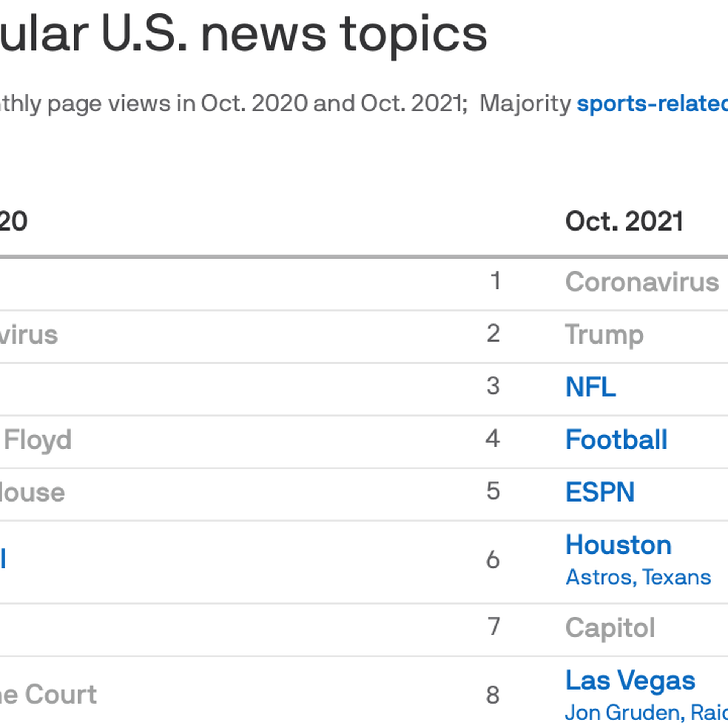728x728 pixels.
Task: Click the 'Oct. 2021' column header
Action: coord(624,221)
